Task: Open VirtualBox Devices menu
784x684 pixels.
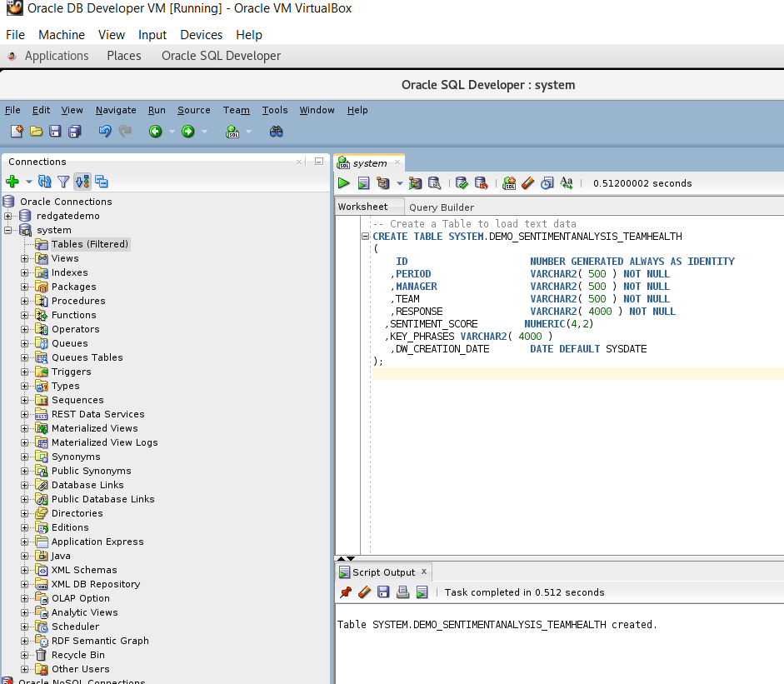Action: pyautogui.click(x=201, y=35)
